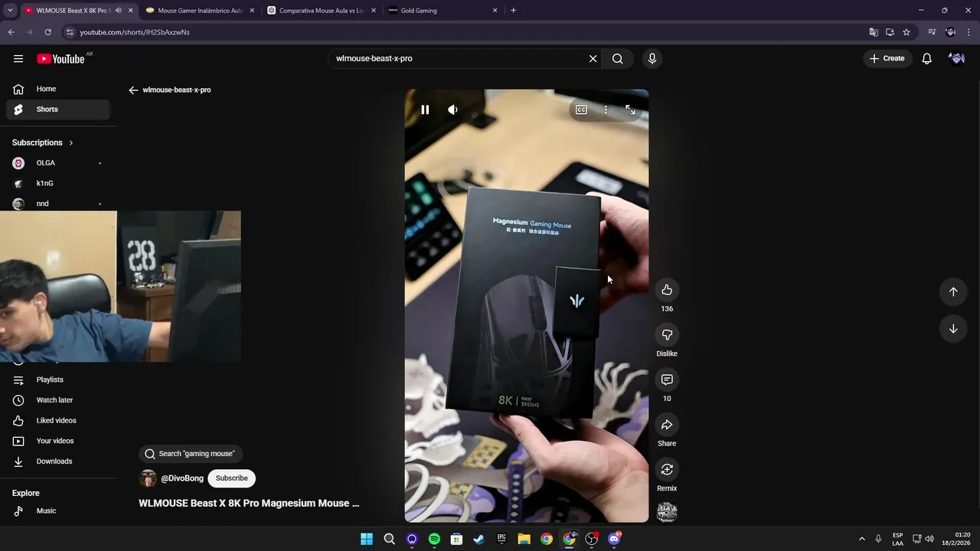
Task: Like this Short
Action: [x=667, y=290]
